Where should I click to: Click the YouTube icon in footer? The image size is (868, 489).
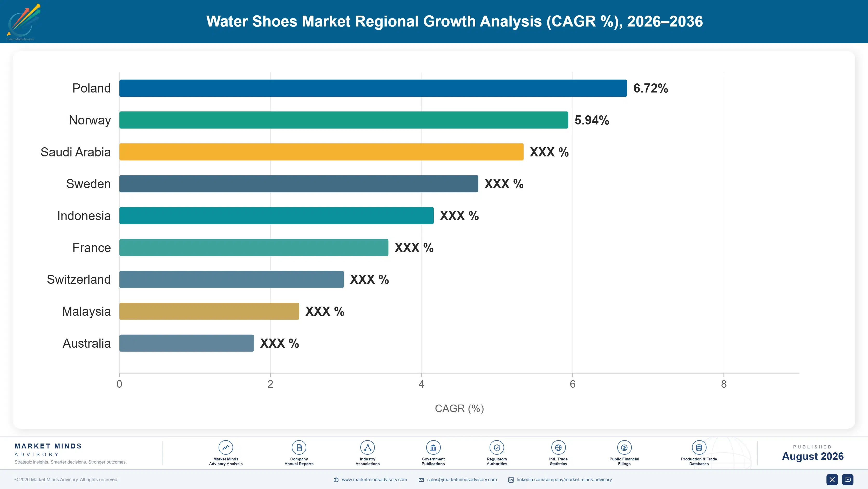[x=847, y=480]
